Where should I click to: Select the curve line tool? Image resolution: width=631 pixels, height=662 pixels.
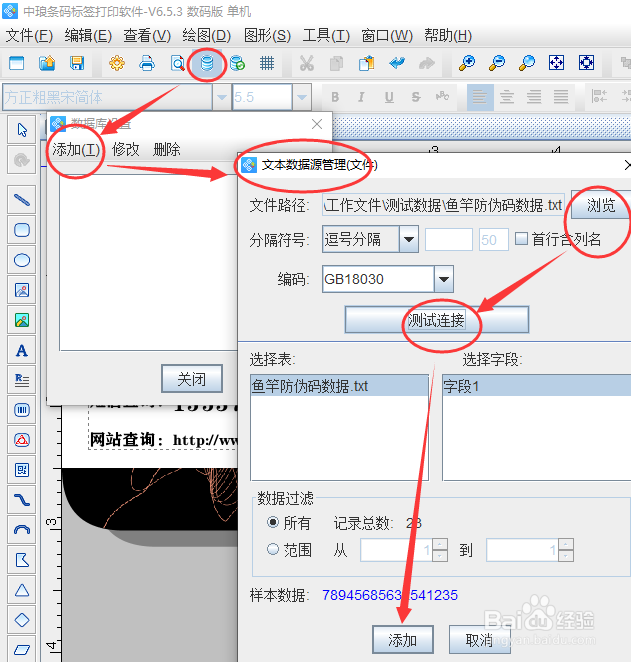(x=22, y=500)
